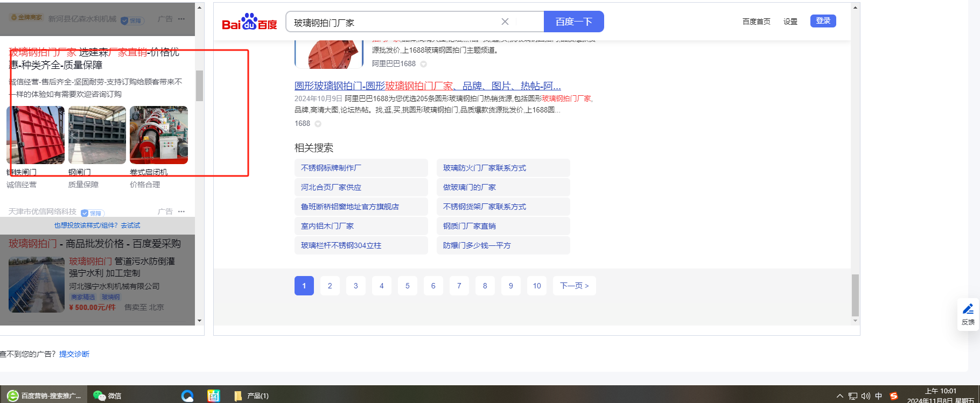This screenshot has height=403, width=980.
Task: Go to results page 1
Action: click(x=304, y=286)
